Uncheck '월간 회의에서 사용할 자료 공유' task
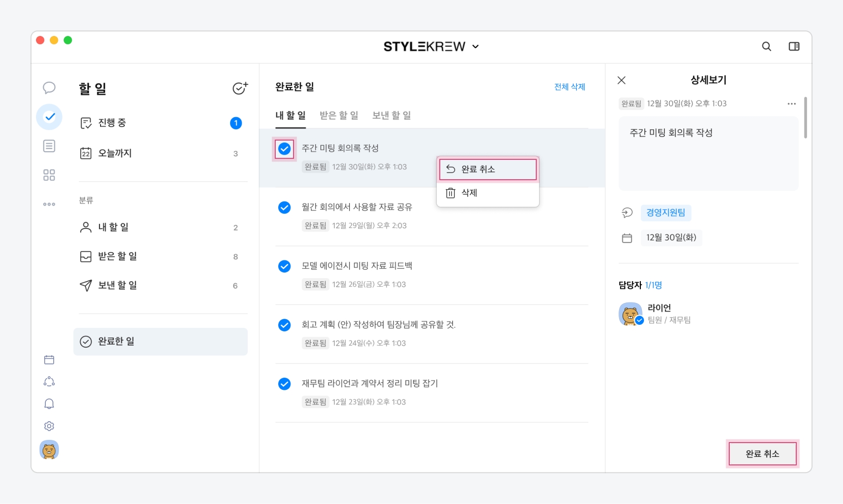Viewport: 843px width, 504px height. (284, 208)
